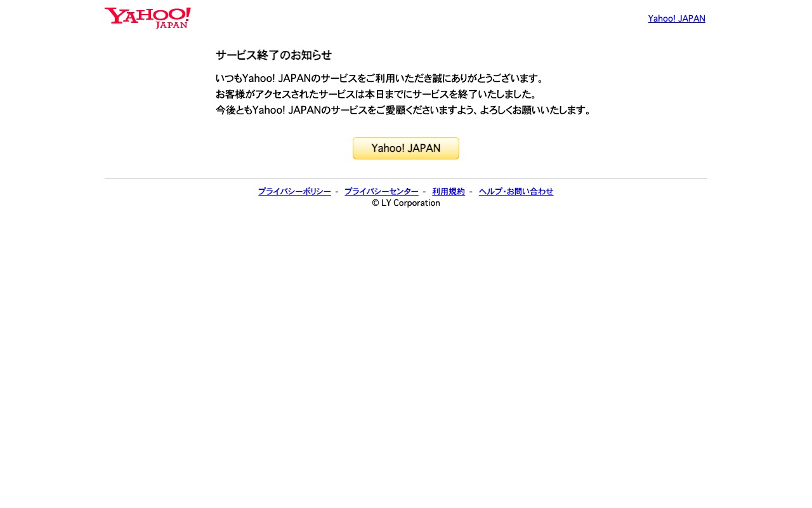
Task: Click the © LY Corporation copyright text
Action: pos(405,203)
